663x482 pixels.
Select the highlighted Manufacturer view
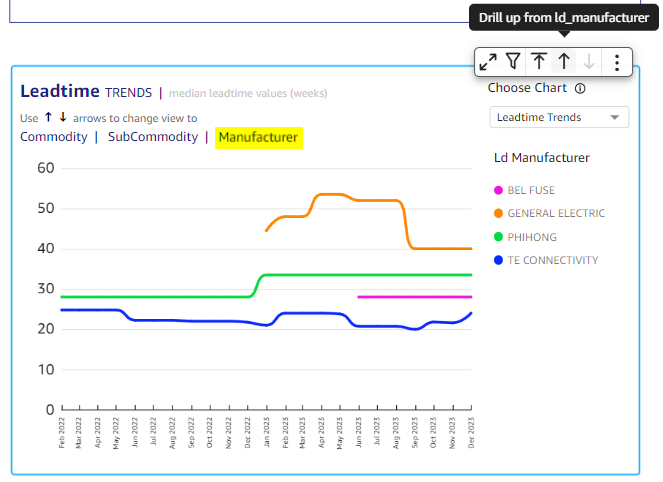pos(258,137)
